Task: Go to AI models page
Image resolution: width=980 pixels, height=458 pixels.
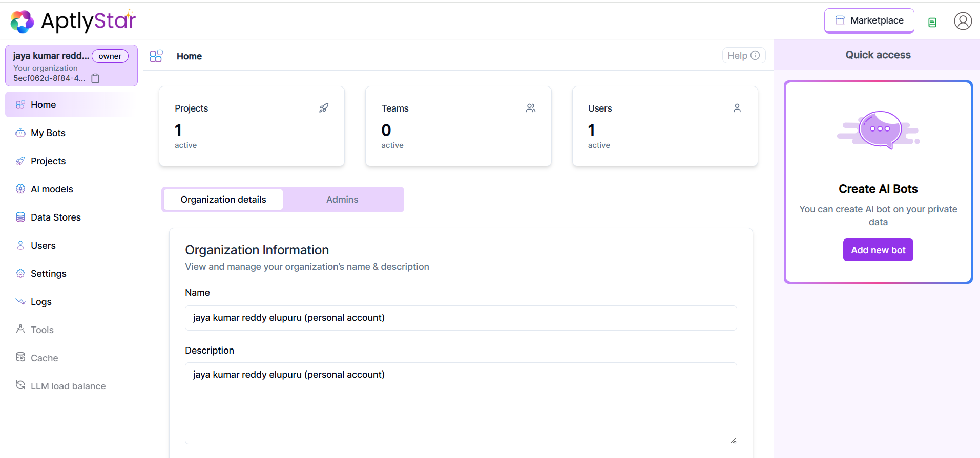Action: (x=51, y=189)
